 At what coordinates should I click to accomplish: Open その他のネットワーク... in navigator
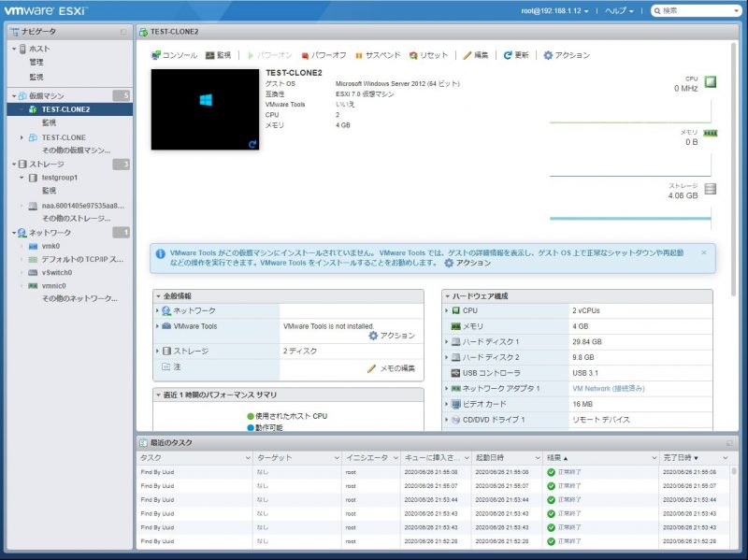point(79,298)
